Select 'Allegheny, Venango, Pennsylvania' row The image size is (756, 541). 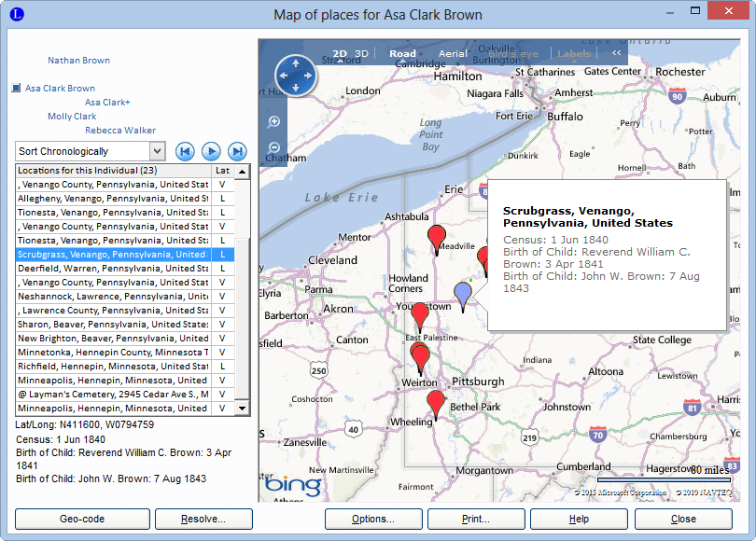pyautogui.click(x=125, y=199)
